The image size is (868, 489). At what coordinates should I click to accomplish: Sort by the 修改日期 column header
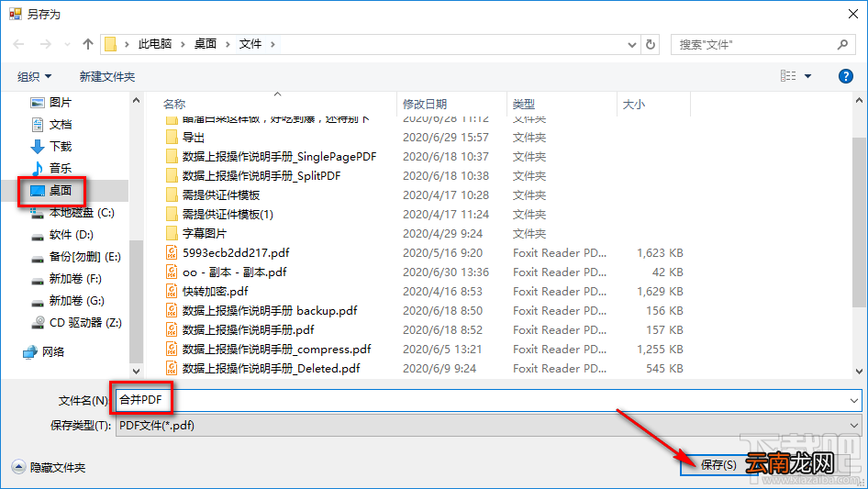(x=425, y=104)
